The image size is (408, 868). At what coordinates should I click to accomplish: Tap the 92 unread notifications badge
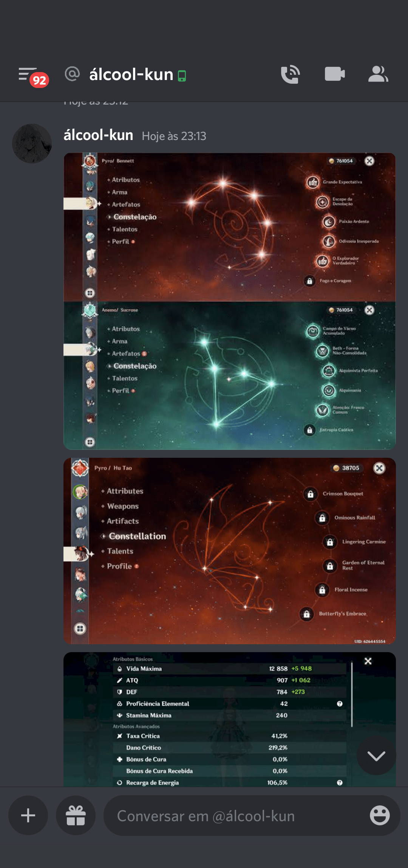(39, 80)
